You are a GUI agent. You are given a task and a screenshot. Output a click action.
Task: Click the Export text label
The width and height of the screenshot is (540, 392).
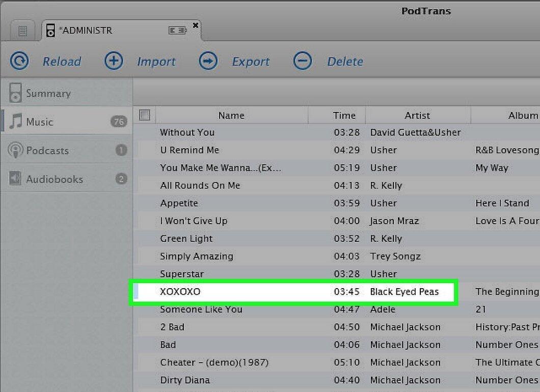[251, 61]
